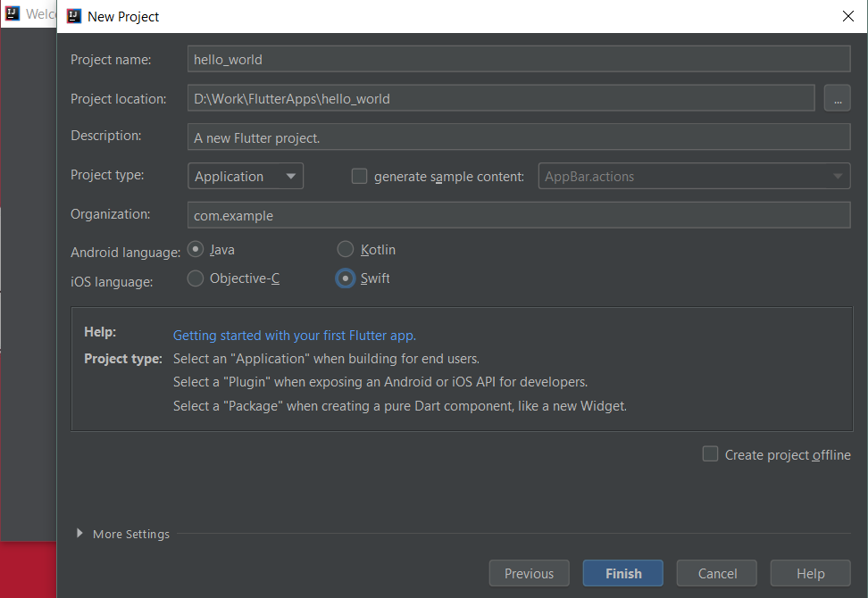868x598 pixels.
Task: Click the IntelliJ icon in dialog title bar
Action: point(75,16)
